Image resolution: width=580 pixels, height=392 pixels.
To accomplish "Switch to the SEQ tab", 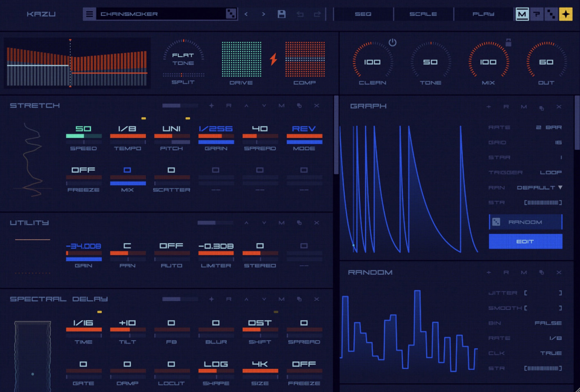I will [x=363, y=14].
